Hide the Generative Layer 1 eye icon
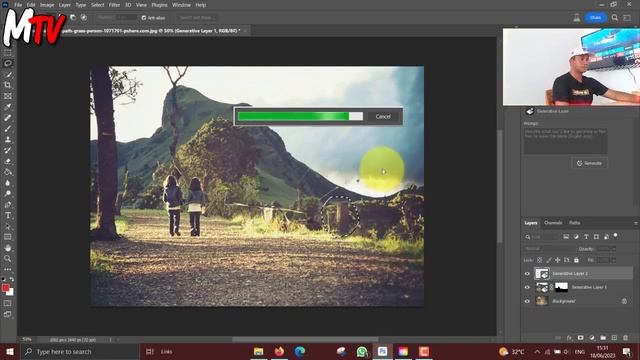Viewport: 640px width, 360px height. (x=527, y=287)
